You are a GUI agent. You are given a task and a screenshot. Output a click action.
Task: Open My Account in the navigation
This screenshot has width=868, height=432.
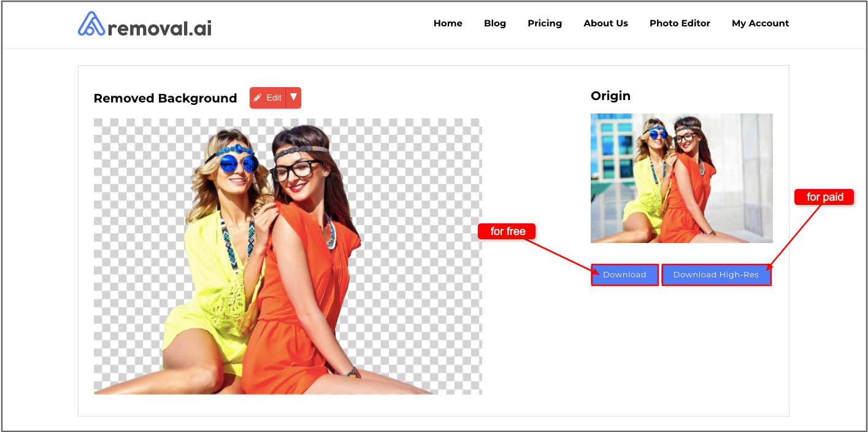point(760,23)
